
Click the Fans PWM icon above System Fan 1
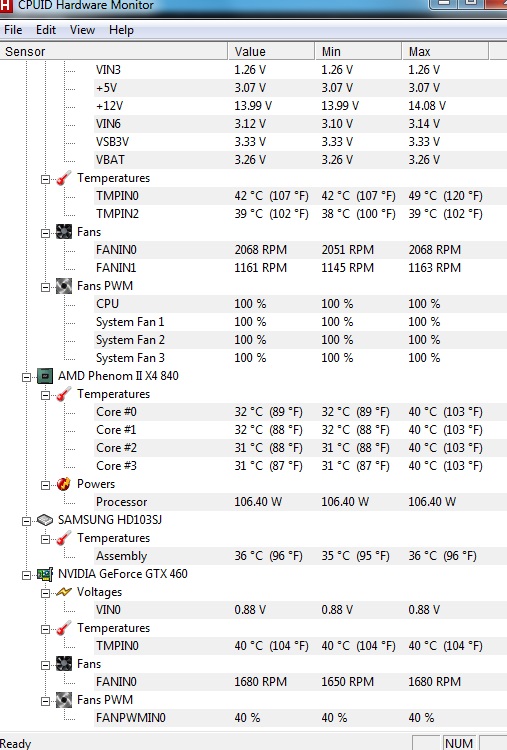point(64,286)
